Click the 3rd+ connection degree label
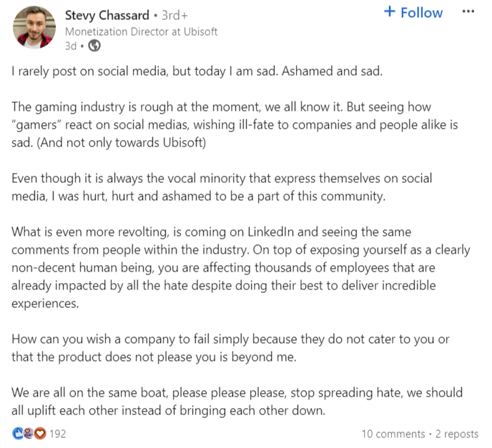 tap(174, 15)
